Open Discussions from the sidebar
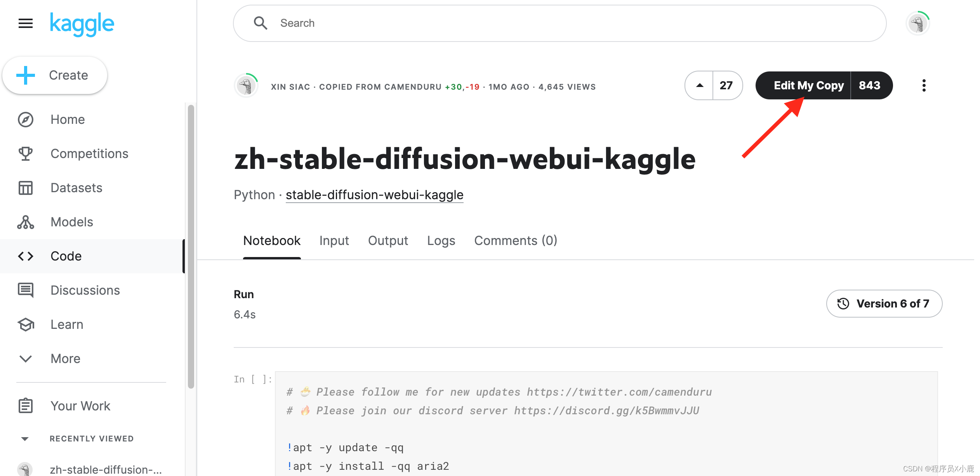The width and height of the screenshot is (980, 476). (x=85, y=290)
